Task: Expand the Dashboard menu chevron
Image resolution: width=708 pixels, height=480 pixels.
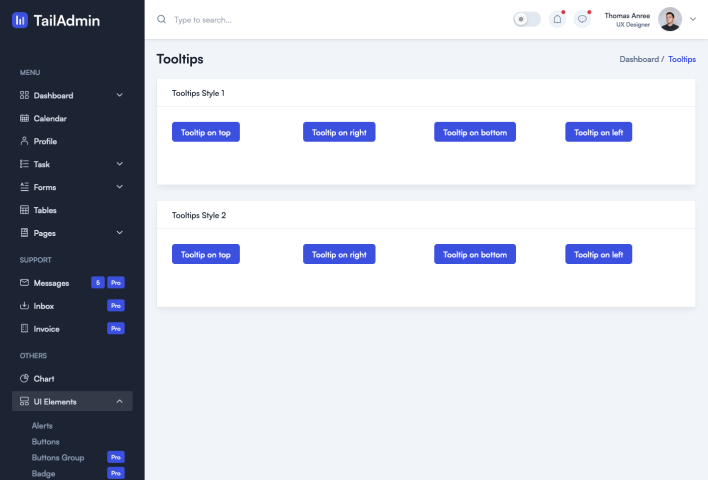Action: click(x=120, y=96)
